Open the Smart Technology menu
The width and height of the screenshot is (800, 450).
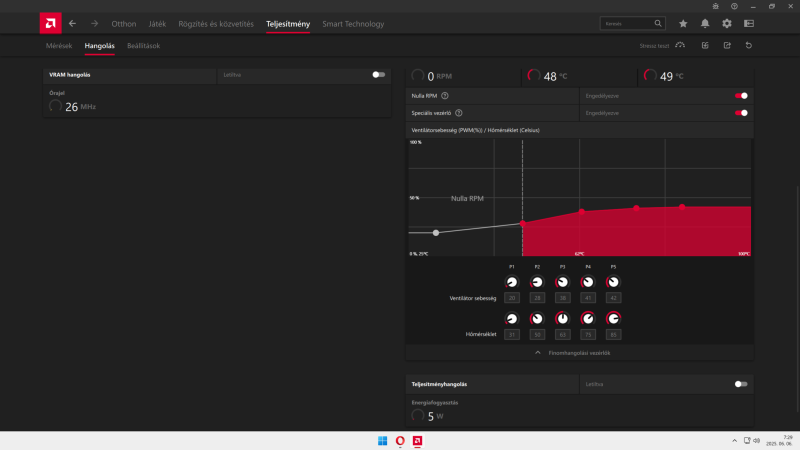pos(353,24)
